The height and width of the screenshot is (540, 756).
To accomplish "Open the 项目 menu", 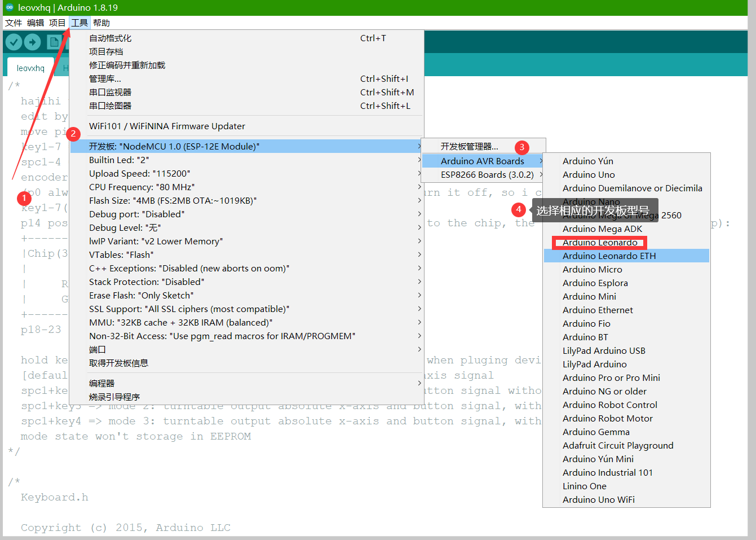I will pos(58,23).
